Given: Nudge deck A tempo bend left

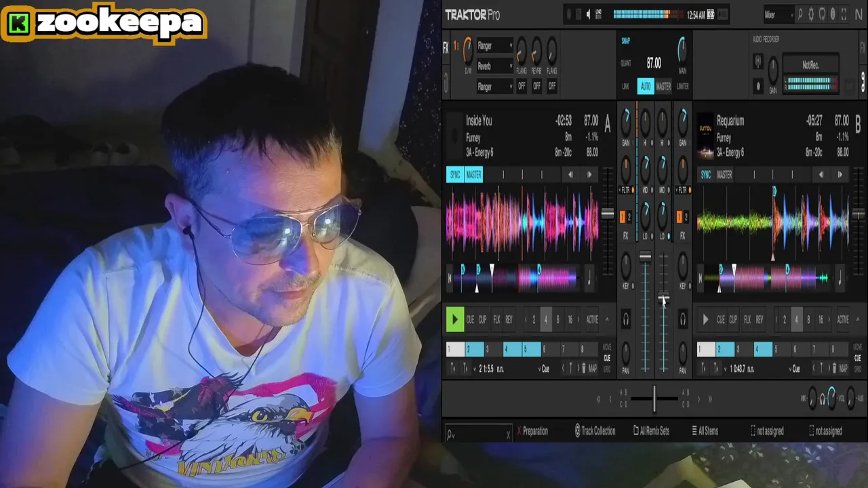Looking at the screenshot, I should [570, 175].
